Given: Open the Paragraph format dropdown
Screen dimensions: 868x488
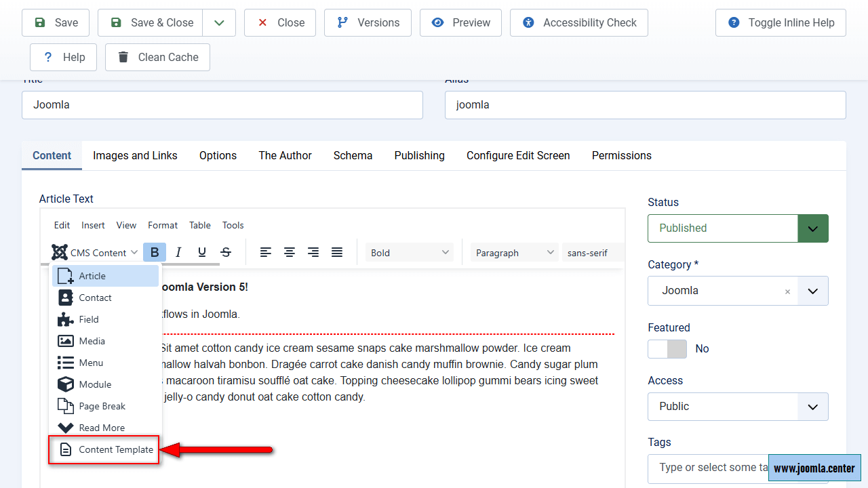Looking at the screenshot, I should pyautogui.click(x=515, y=253).
